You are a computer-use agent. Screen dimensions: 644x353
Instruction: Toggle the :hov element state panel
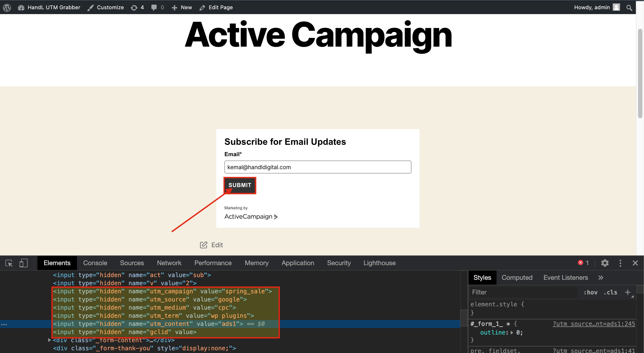590,292
